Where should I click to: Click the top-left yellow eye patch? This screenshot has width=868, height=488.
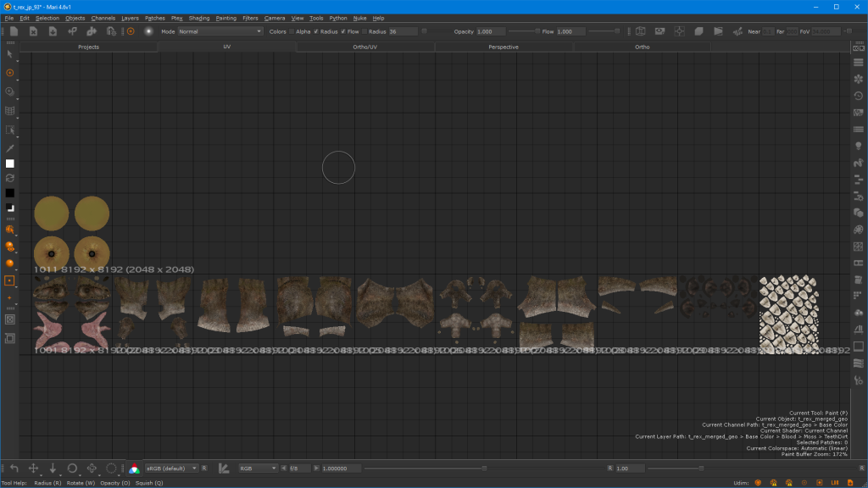[52, 213]
